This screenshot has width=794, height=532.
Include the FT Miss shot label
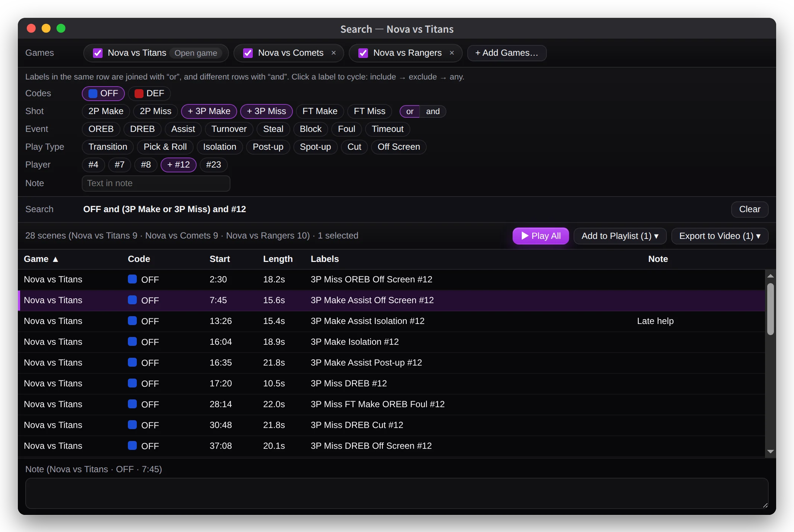(x=369, y=111)
